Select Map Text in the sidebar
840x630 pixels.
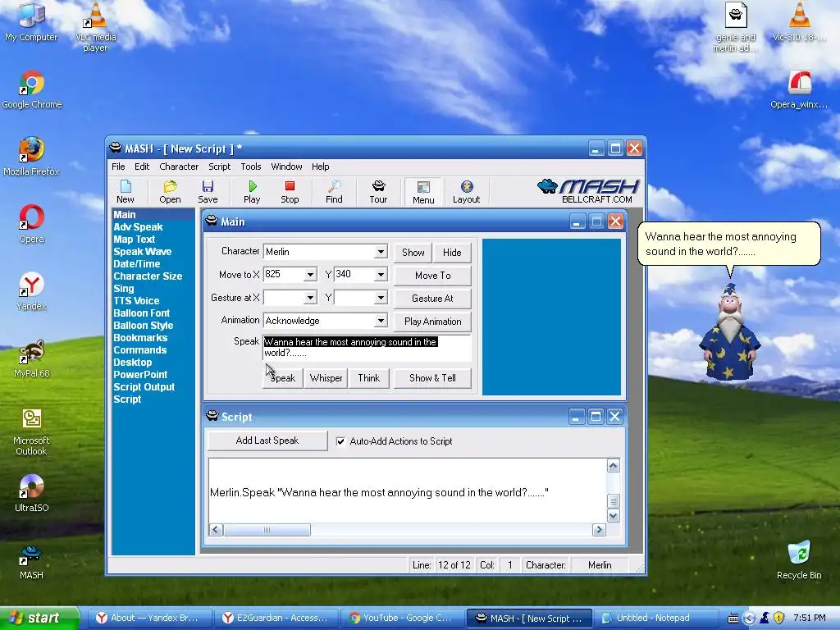(x=134, y=240)
